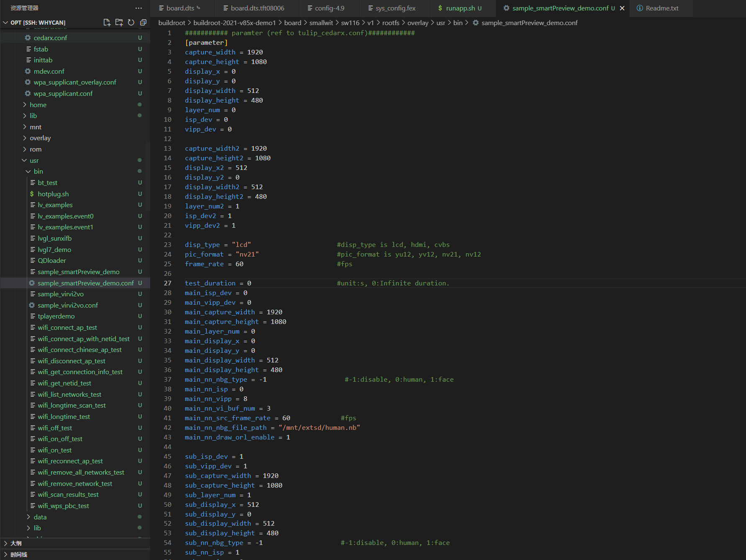Click buildroot in the breadcrumb path

coord(172,23)
